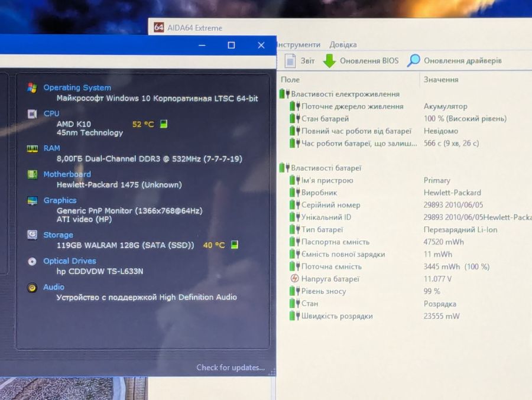Click the RAM heading link in Speccy
Image resolution: width=532 pixels, height=400 pixels.
click(x=51, y=148)
